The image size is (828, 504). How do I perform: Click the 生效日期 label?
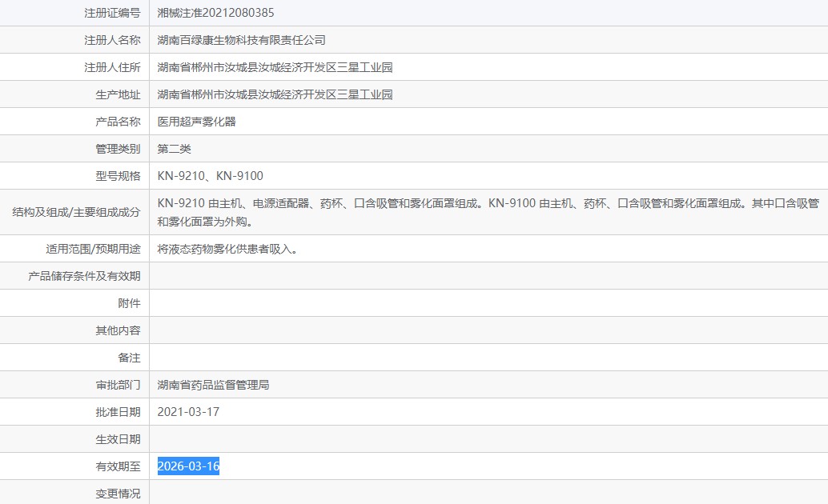(118, 439)
